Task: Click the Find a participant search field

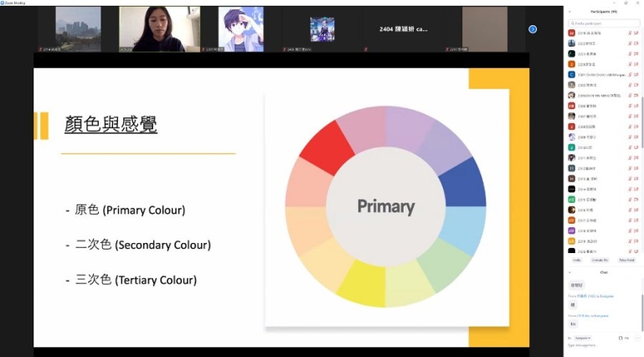Action: (x=604, y=23)
